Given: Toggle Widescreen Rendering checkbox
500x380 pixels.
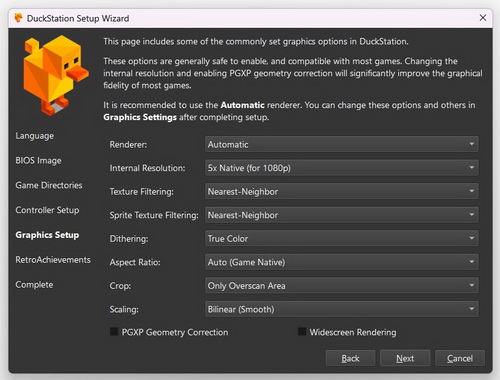Looking at the screenshot, I should (x=302, y=332).
